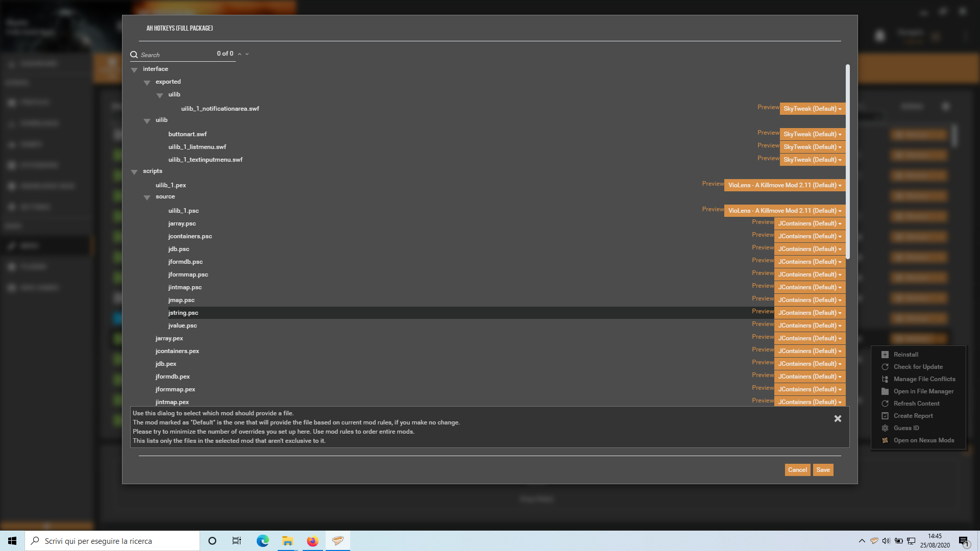This screenshot has height=551, width=980.
Task: Collapse the exported folder
Action: pos(147,83)
